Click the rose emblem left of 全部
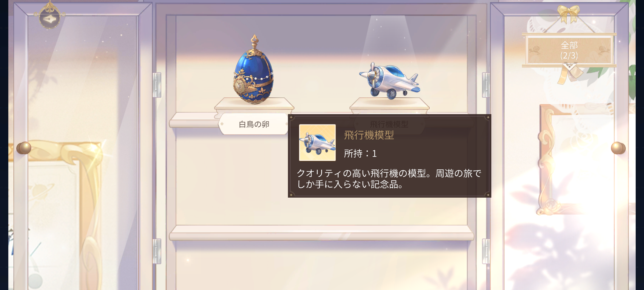Screen dimensions: 644x290 [x=537, y=51]
